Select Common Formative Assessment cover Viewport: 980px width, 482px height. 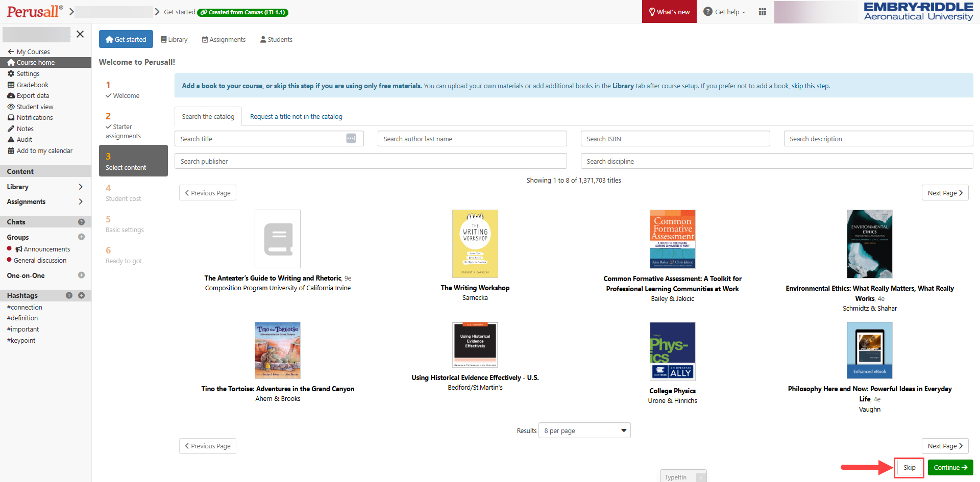(x=672, y=239)
